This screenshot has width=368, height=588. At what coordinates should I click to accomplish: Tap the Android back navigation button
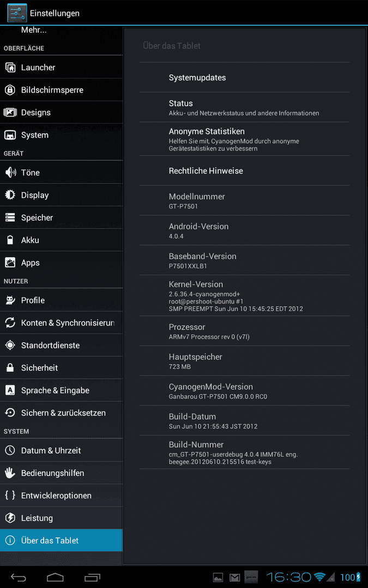[18, 577]
